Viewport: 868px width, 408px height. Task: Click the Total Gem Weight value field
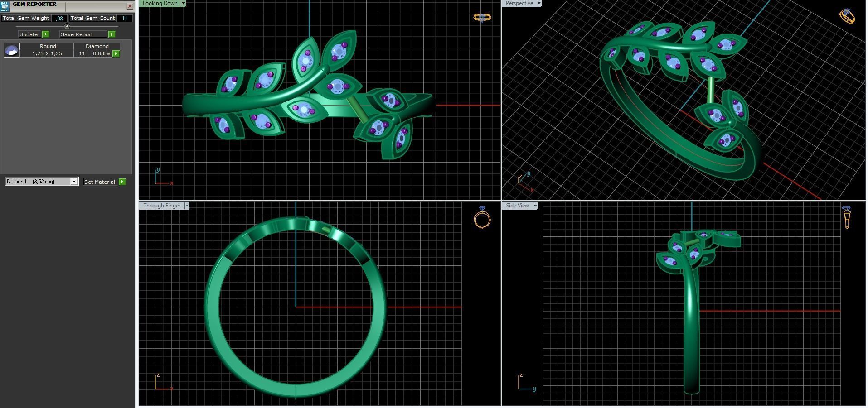point(59,18)
